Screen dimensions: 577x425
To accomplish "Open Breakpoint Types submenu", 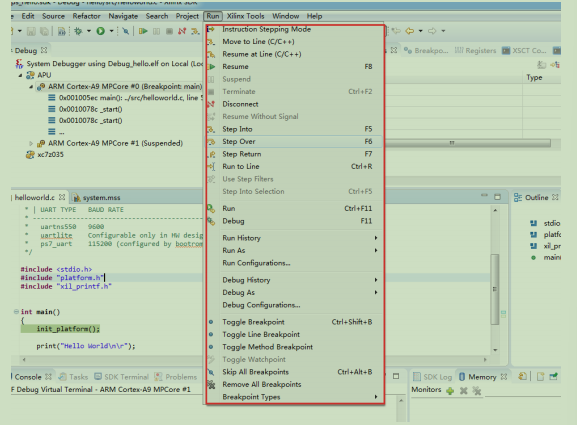I will coord(294,397).
